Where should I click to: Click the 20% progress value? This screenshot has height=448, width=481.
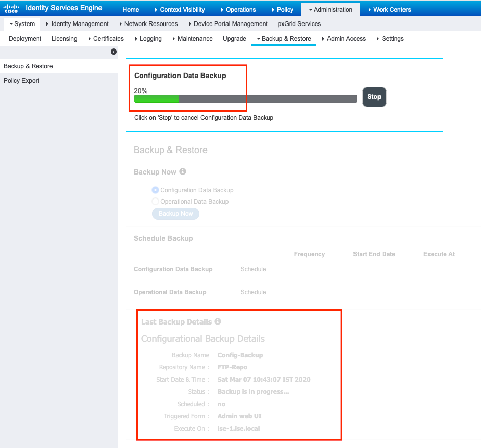click(x=140, y=91)
